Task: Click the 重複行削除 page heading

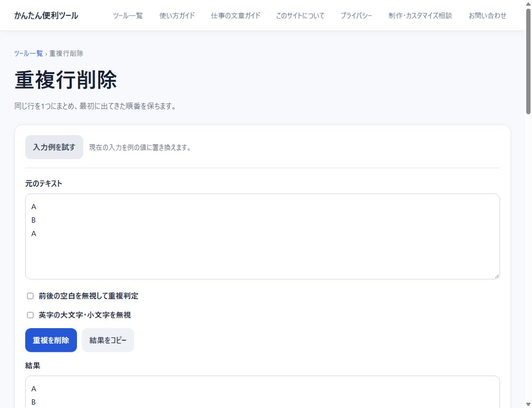Action: tap(66, 80)
